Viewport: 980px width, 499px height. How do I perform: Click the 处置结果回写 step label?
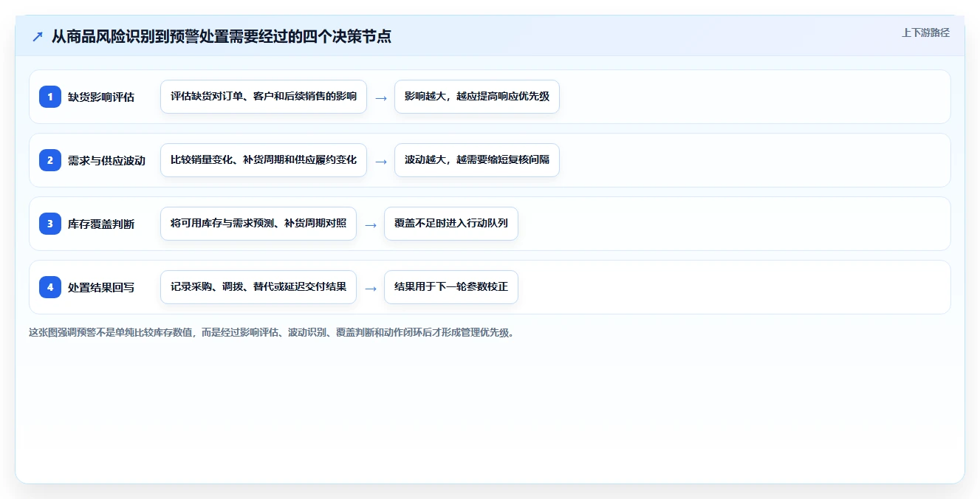[101, 287]
